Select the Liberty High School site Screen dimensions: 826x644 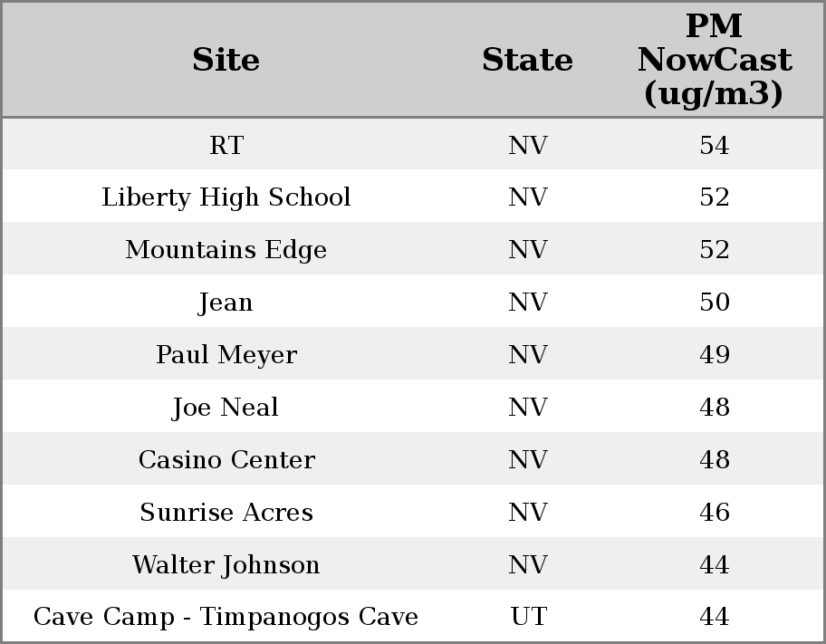(226, 197)
